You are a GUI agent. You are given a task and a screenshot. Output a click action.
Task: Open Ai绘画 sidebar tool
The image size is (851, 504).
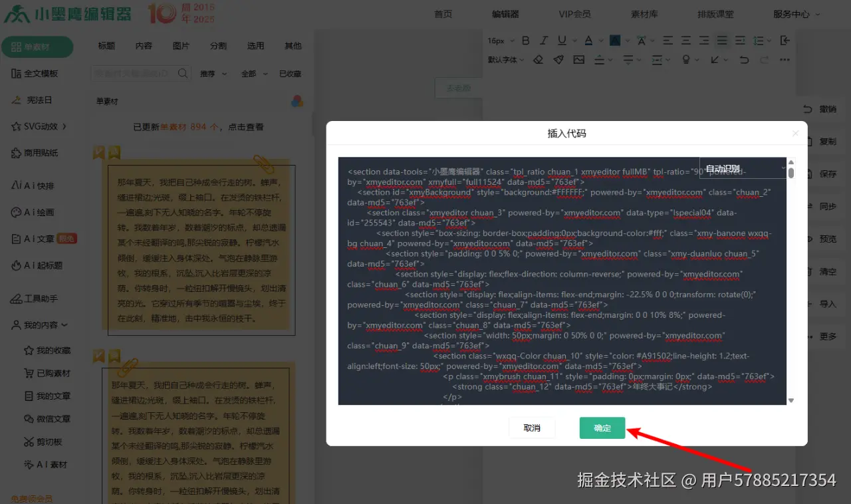[33, 212]
